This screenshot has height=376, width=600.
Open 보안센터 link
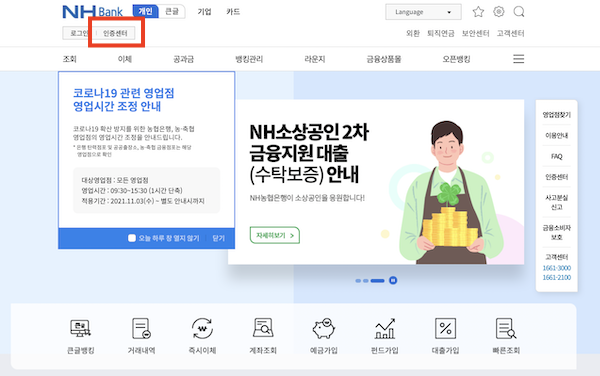475,33
